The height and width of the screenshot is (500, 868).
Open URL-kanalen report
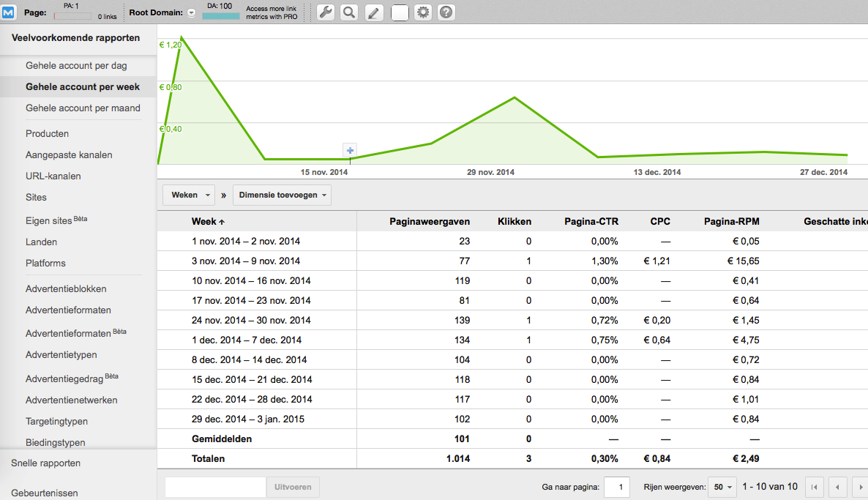tap(53, 176)
